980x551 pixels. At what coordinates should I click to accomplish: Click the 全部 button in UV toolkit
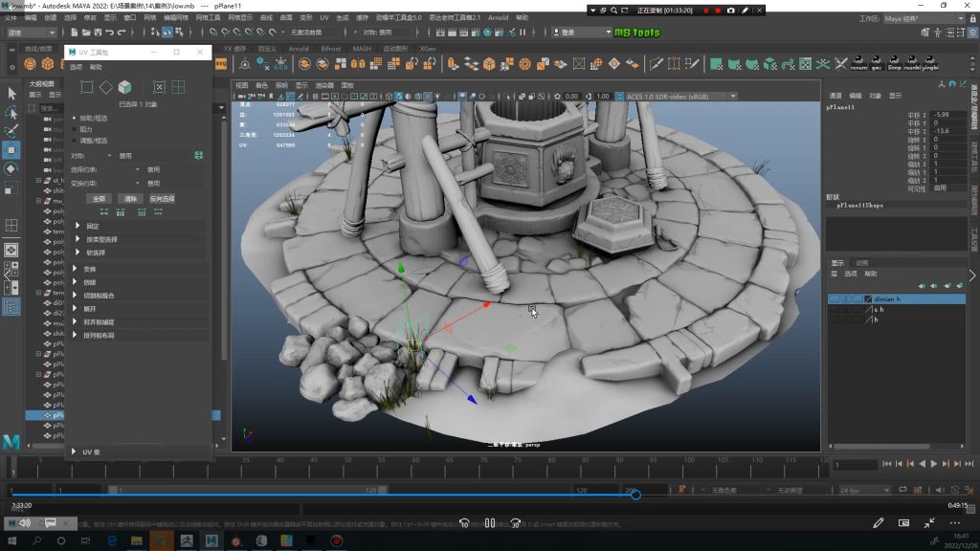coord(100,198)
